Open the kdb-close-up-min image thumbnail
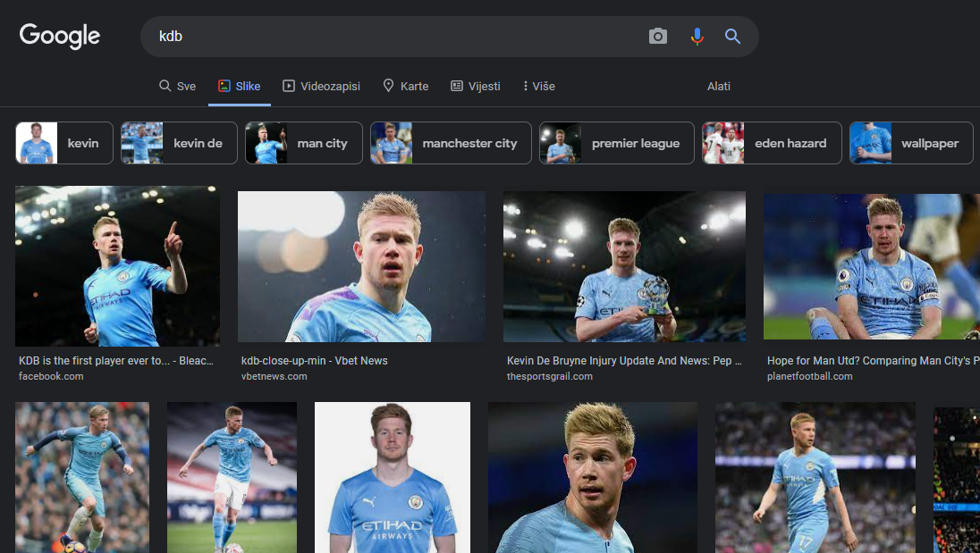This screenshot has width=980, height=553. coord(361,266)
